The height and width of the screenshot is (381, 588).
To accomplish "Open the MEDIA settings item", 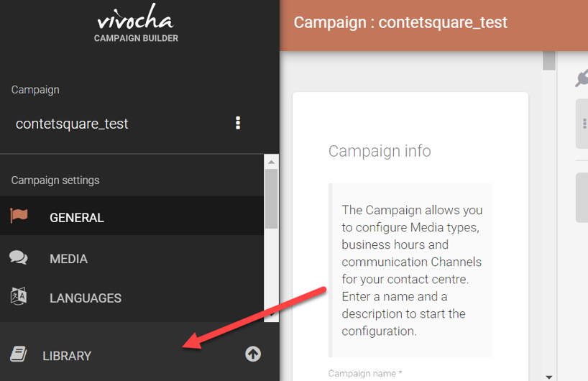I will coord(132,258).
